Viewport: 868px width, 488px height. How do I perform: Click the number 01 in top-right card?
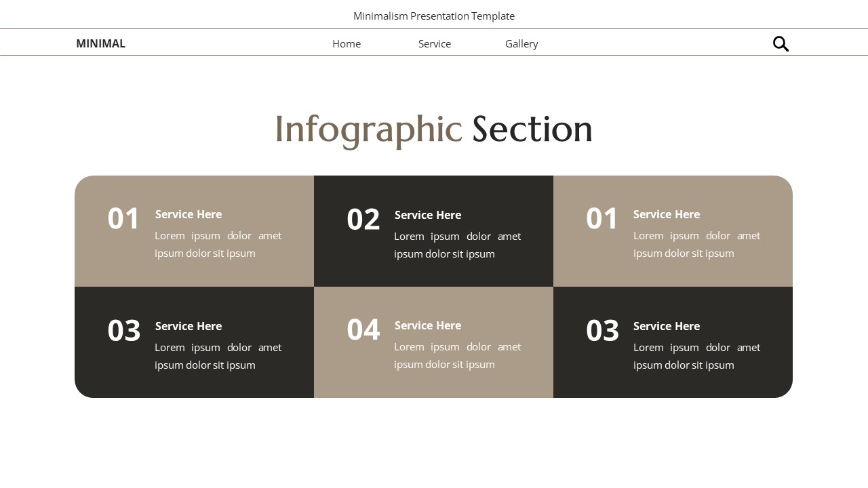(x=603, y=218)
